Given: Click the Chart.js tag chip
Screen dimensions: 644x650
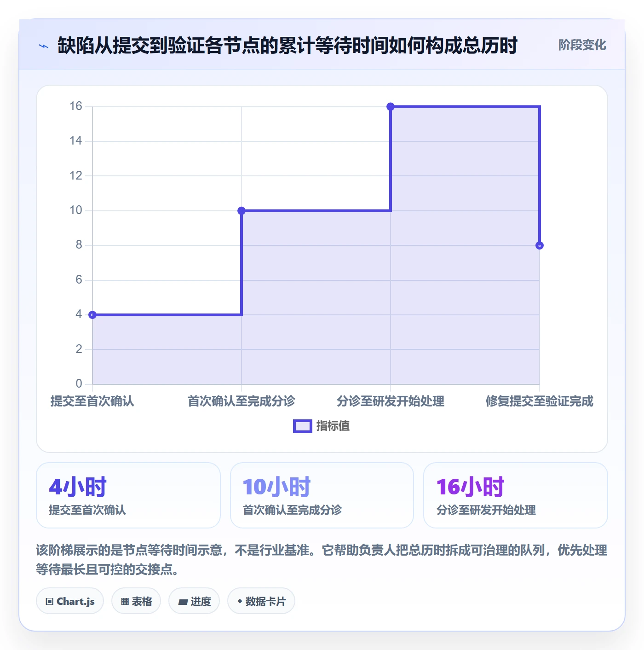Looking at the screenshot, I should pos(70,601).
